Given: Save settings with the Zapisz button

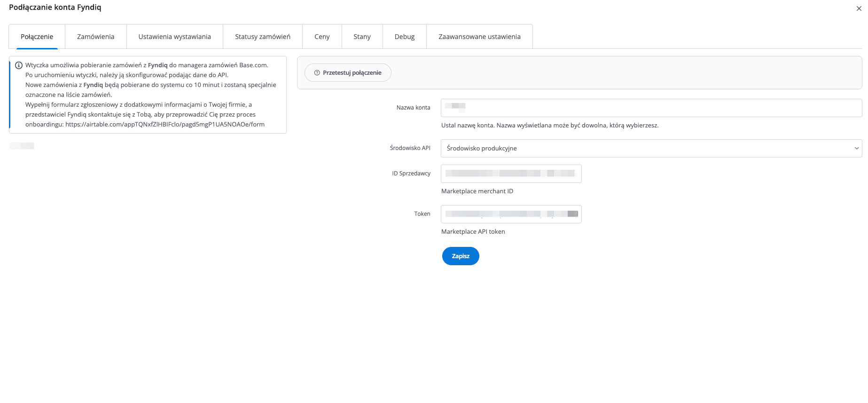Looking at the screenshot, I should coord(460,256).
